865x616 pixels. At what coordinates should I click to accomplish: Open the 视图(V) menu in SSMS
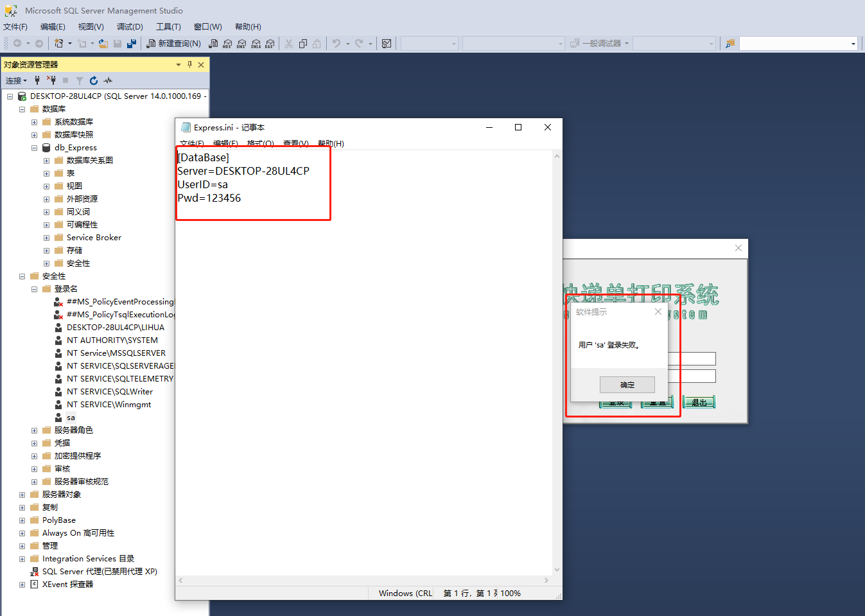(91, 27)
